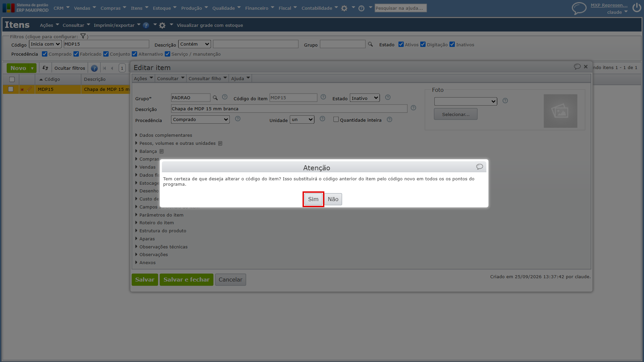
Task: Select the MDP15 row checkbox
Action: point(11,89)
